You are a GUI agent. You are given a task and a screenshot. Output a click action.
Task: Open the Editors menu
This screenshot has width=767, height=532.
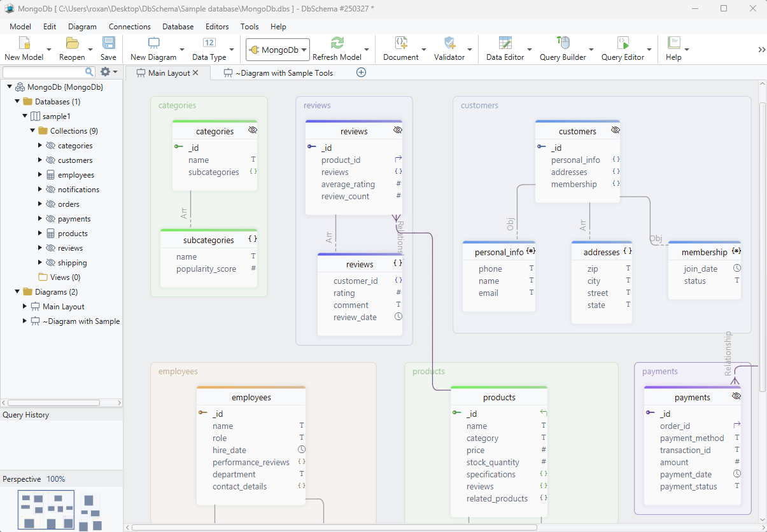click(x=217, y=27)
